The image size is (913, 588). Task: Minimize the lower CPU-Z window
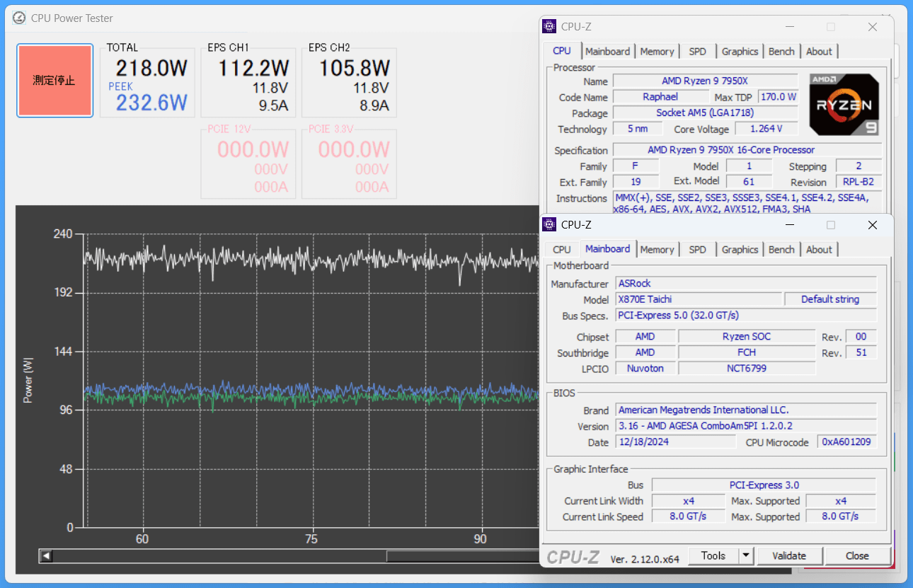[789, 225]
